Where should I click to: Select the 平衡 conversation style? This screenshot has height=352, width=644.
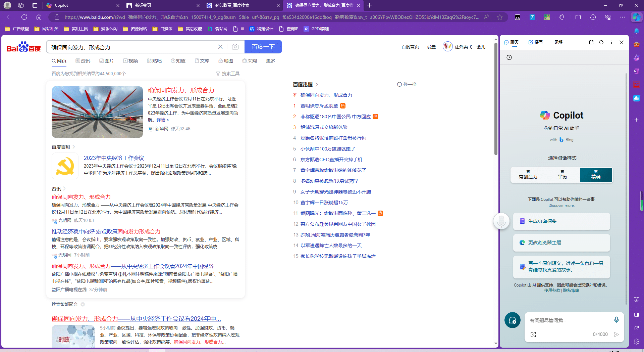click(562, 175)
